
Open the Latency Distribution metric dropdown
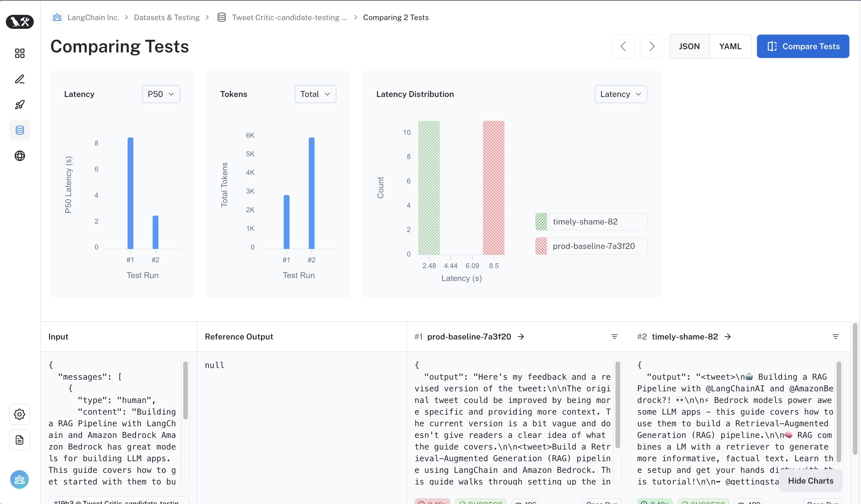coord(621,94)
